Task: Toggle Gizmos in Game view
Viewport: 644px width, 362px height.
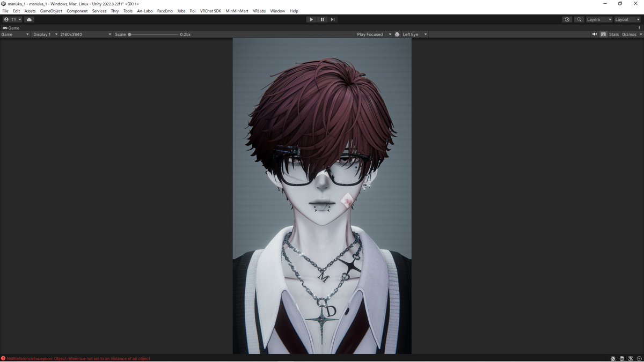Action: click(x=628, y=34)
